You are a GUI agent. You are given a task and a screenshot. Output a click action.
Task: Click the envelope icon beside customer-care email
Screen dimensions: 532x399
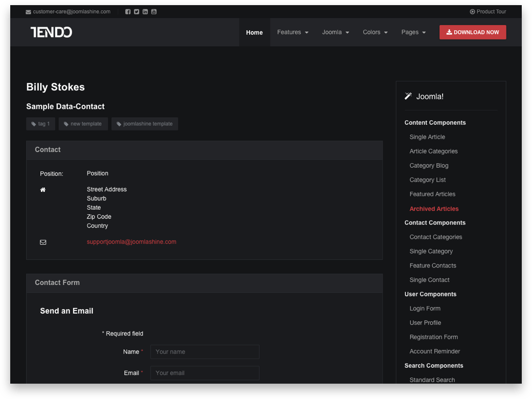[28, 12]
